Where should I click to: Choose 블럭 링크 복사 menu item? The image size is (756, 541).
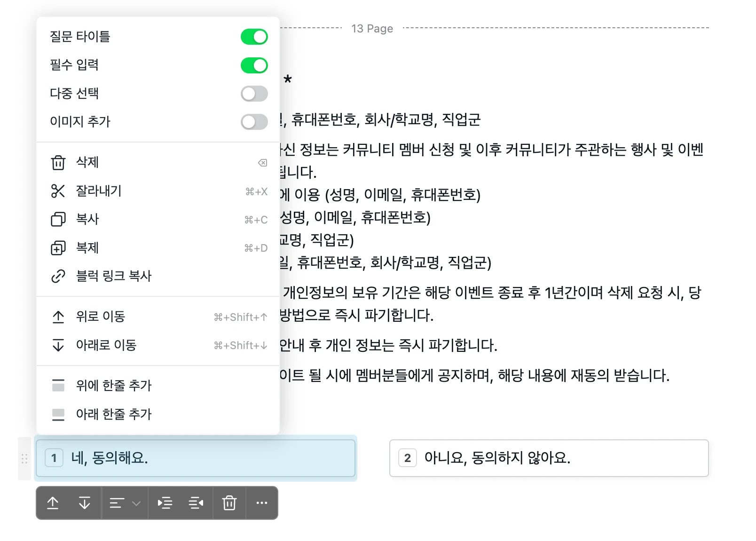coord(113,276)
